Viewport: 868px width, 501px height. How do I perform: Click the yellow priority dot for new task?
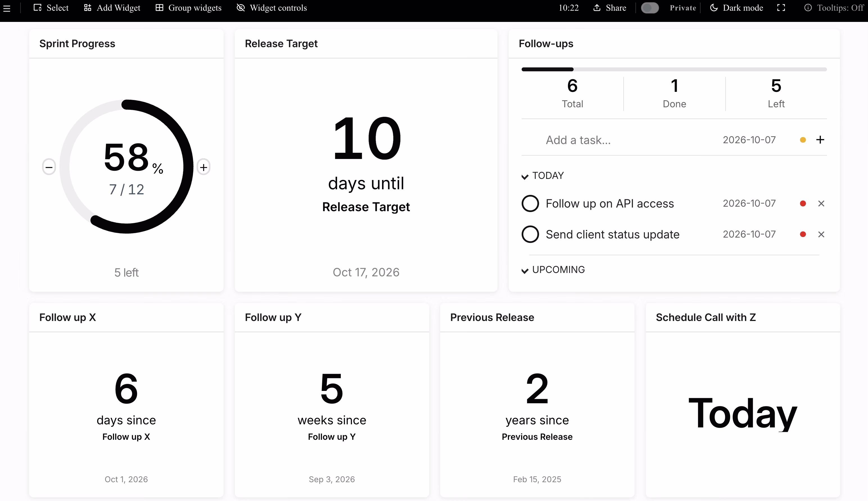[803, 140]
